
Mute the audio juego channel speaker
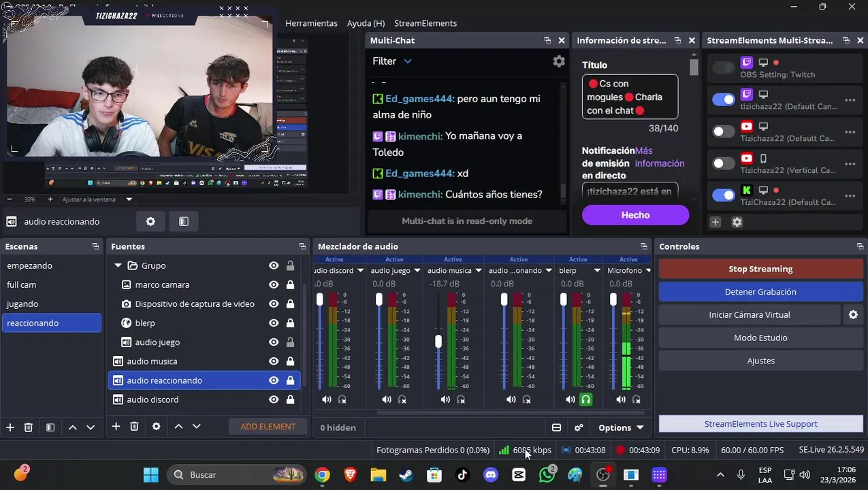click(387, 399)
